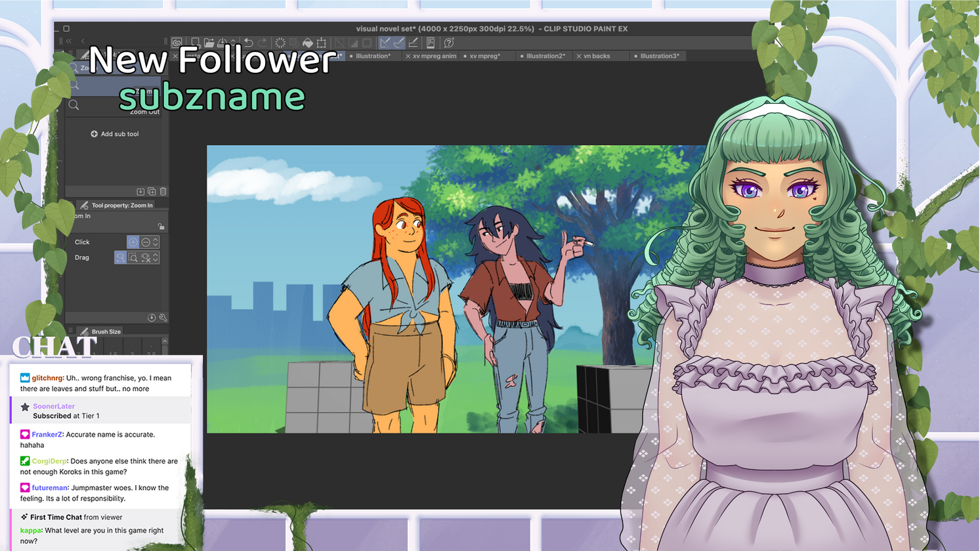Viewport: 980px width, 551px height.
Task: Toggle the lock icon in Tool property panel
Action: click(x=161, y=226)
